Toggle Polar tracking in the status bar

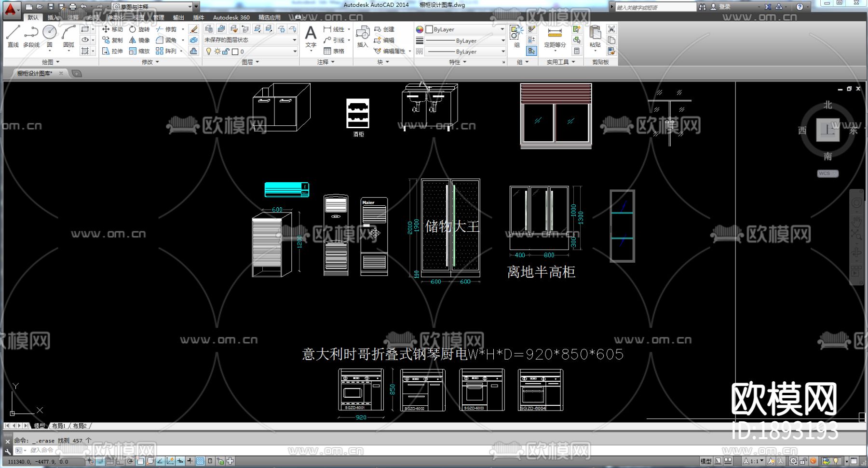point(130,461)
